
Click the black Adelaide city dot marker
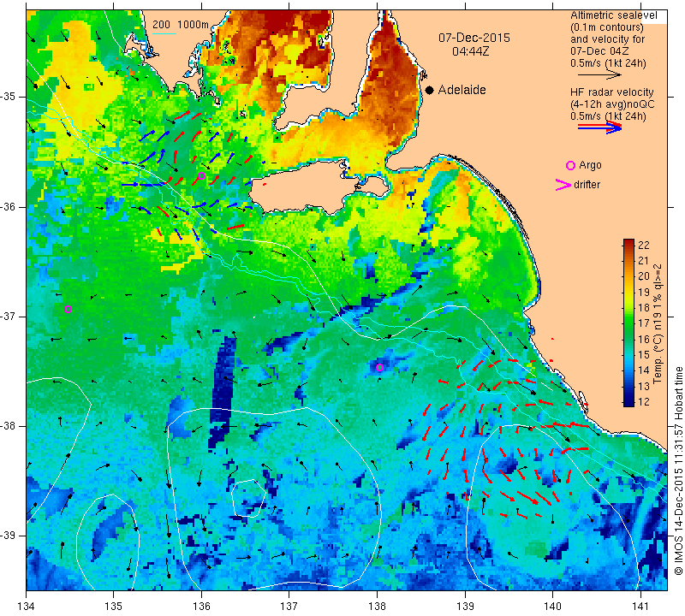[x=430, y=90]
